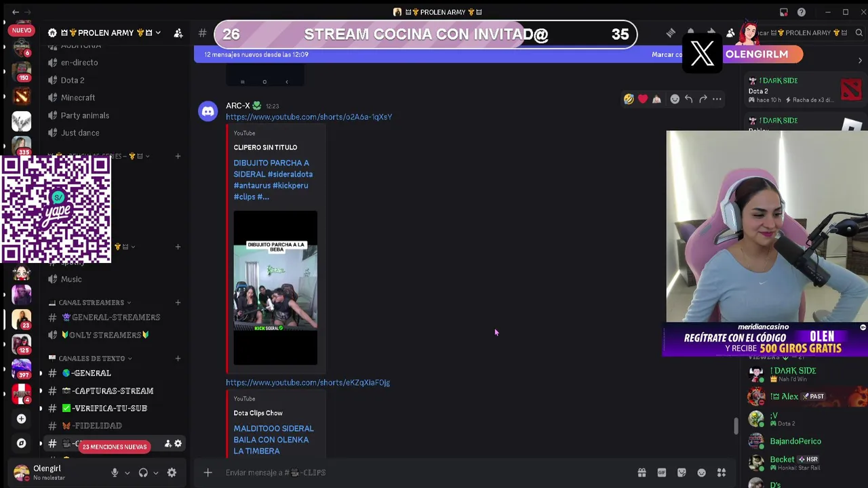Open the Discord help icon
Viewport: 868px width, 488px height.
pyautogui.click(x=802, y=12)
